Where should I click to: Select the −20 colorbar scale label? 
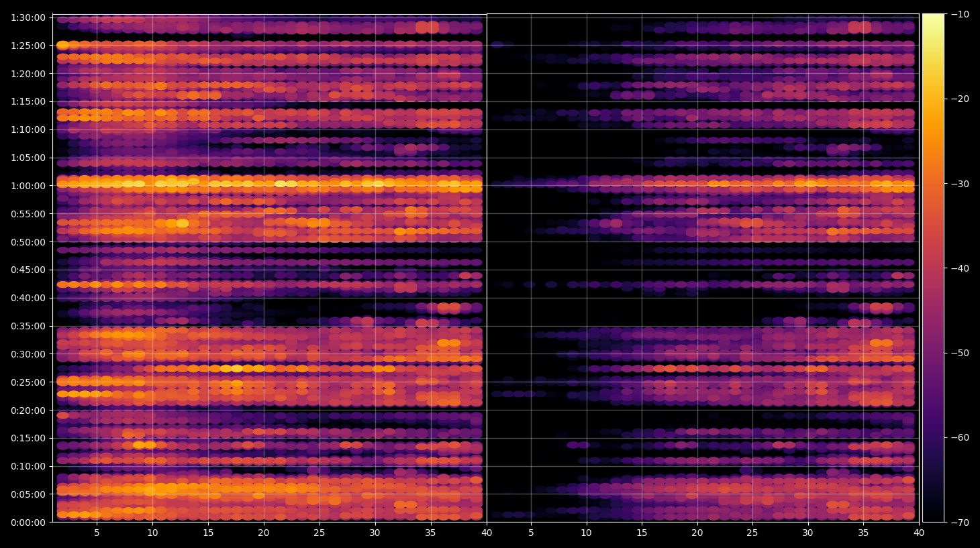coord(961,99)
